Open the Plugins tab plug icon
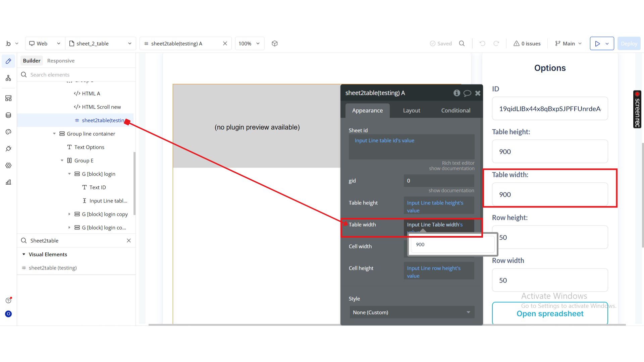Image resolution: width=644 pixels, height=362 pixels. click(8, 148)
